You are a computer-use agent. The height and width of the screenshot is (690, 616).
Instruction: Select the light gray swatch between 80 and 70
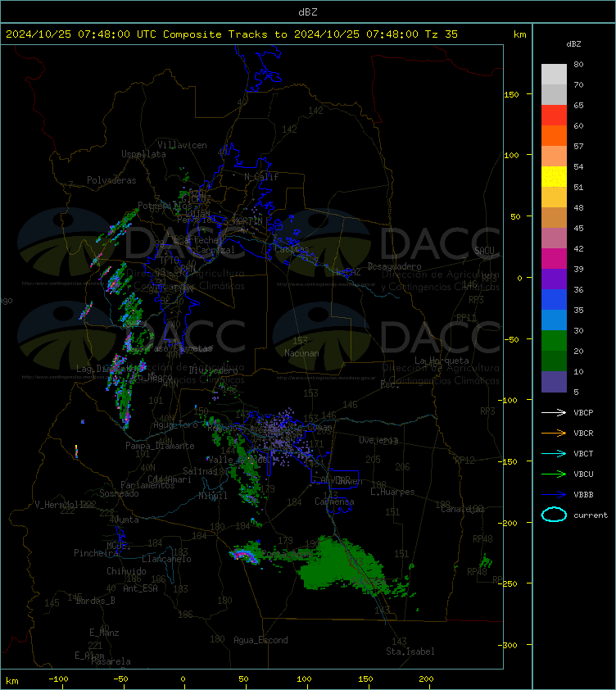(x=554, y=74)
